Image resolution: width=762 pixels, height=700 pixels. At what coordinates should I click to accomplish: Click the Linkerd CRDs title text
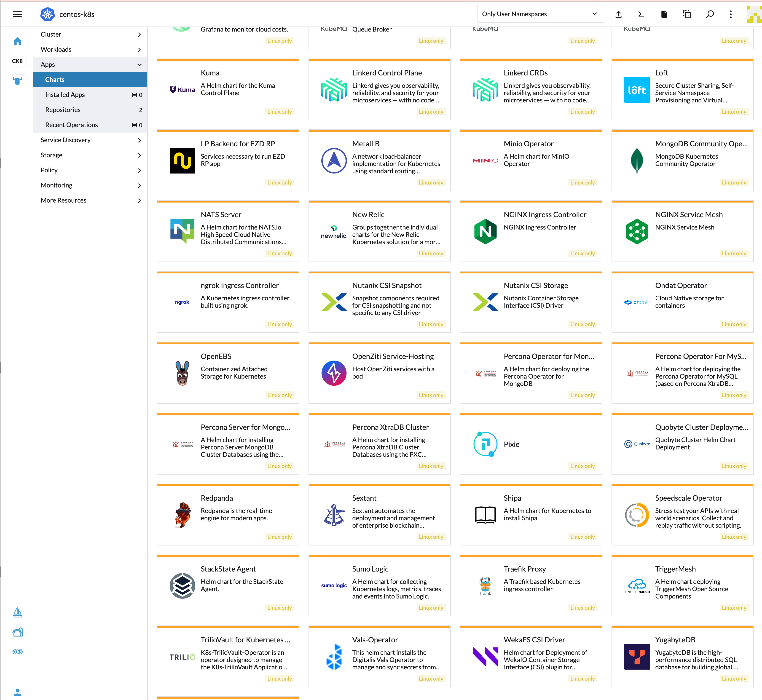[x=526, y=73]
